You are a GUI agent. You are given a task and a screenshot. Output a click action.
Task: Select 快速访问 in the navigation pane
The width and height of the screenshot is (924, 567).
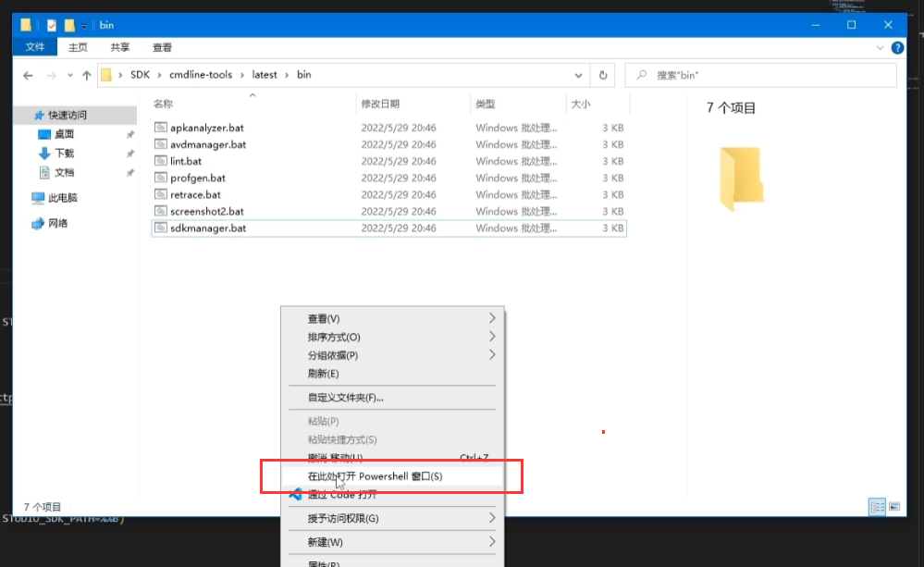[68, 115]
